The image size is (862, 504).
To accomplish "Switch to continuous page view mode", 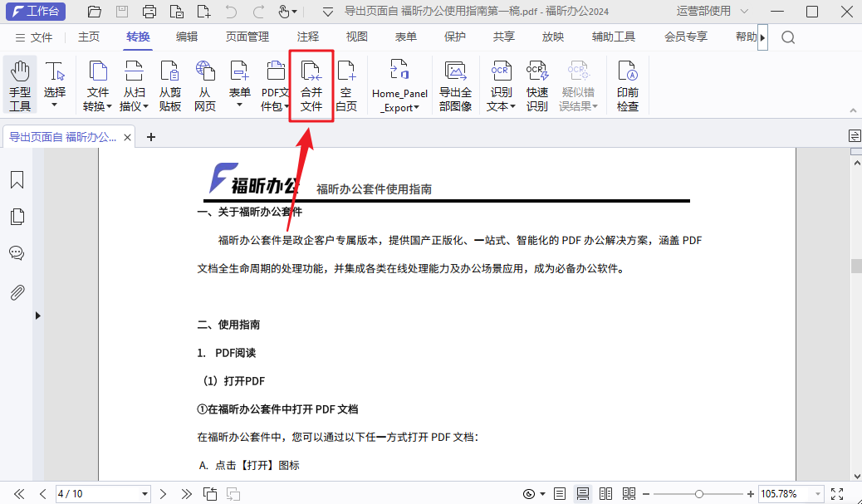I will click(583, 494).
